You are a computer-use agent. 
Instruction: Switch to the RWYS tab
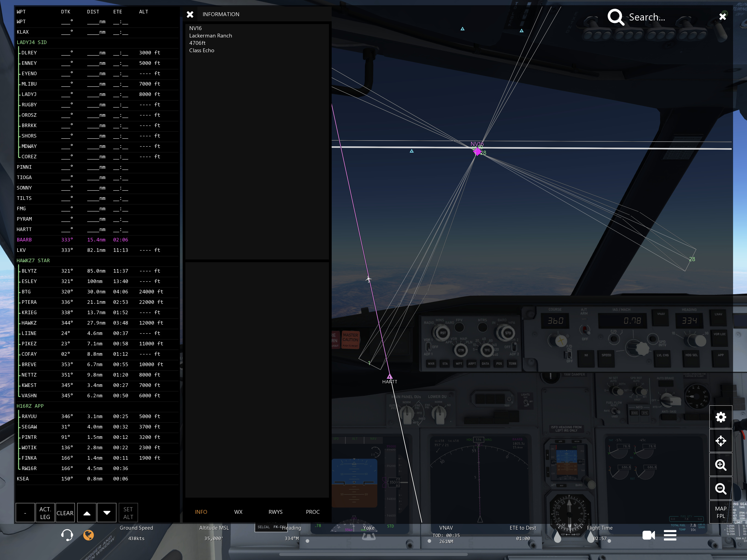(x=275, y=512)
